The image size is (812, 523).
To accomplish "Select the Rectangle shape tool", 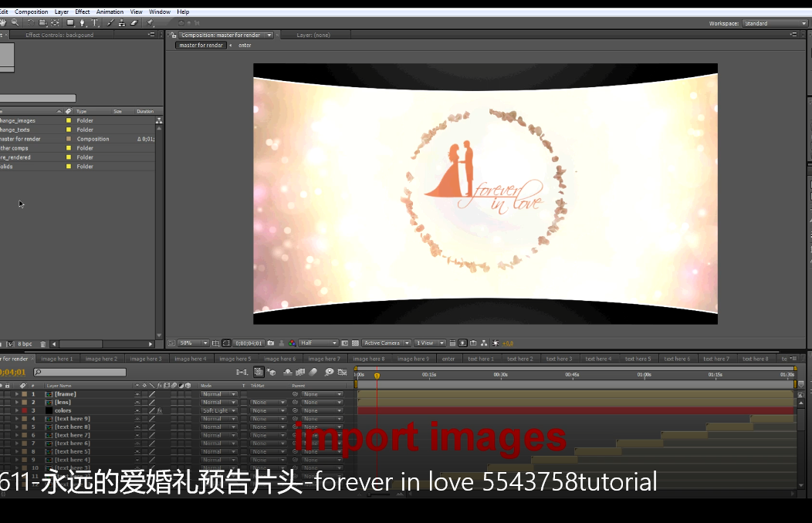I will pos(70,23).
